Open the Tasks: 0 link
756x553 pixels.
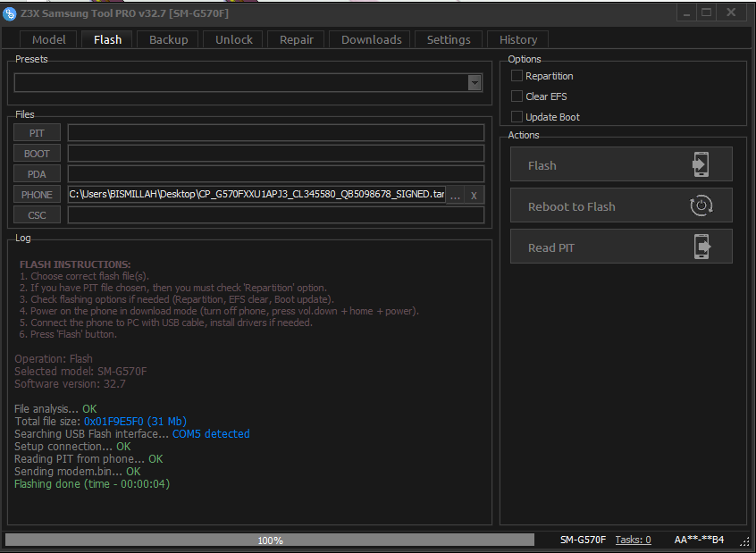point(633,540)
